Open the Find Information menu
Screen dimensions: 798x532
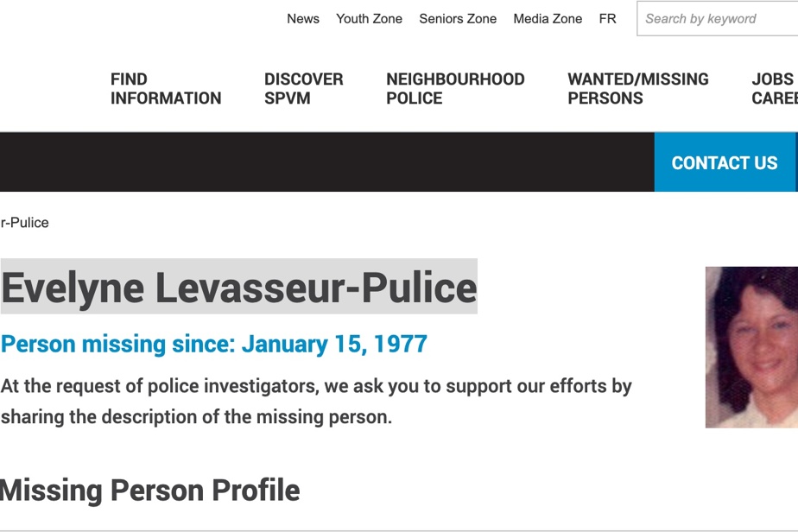(x=166, y=89)
